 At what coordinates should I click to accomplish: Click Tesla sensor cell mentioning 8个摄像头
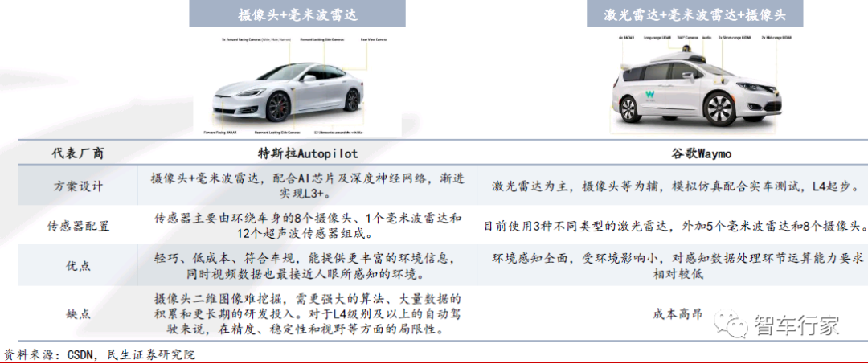307,226
